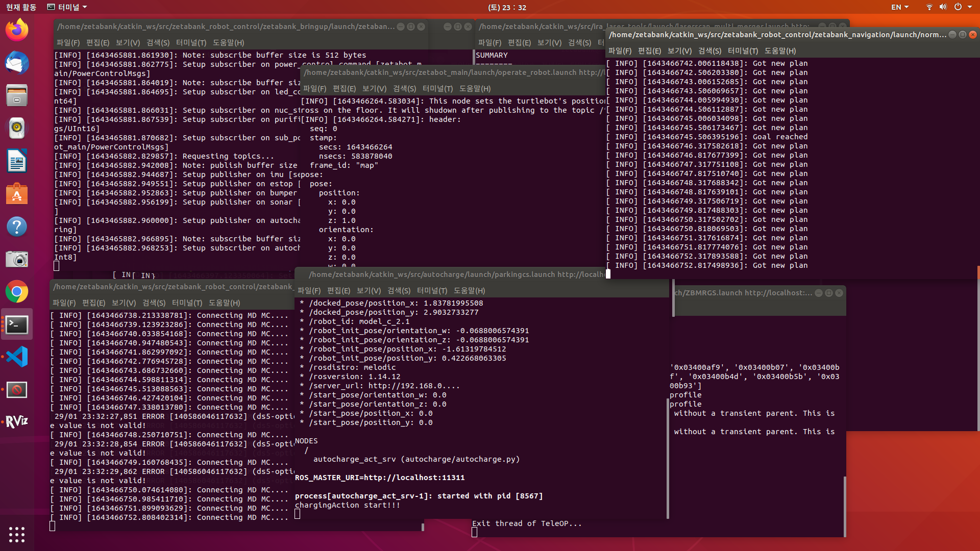Open LibreOffice Writer from dock

(17, 161)
